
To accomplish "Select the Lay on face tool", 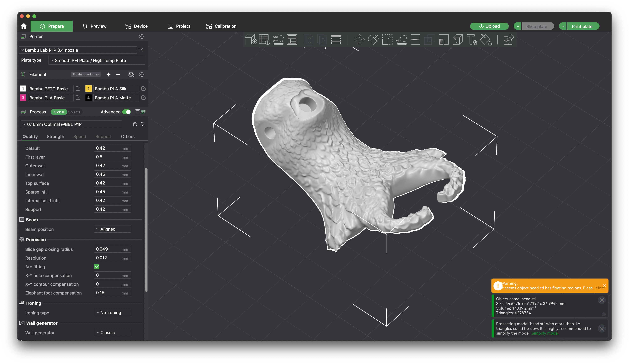I will (401, 39).
